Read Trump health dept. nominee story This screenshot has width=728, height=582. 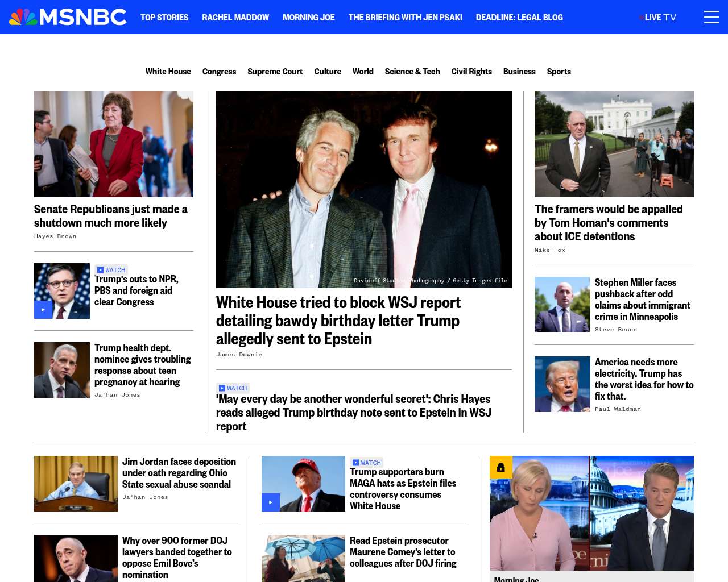click(x=143, y=365)
